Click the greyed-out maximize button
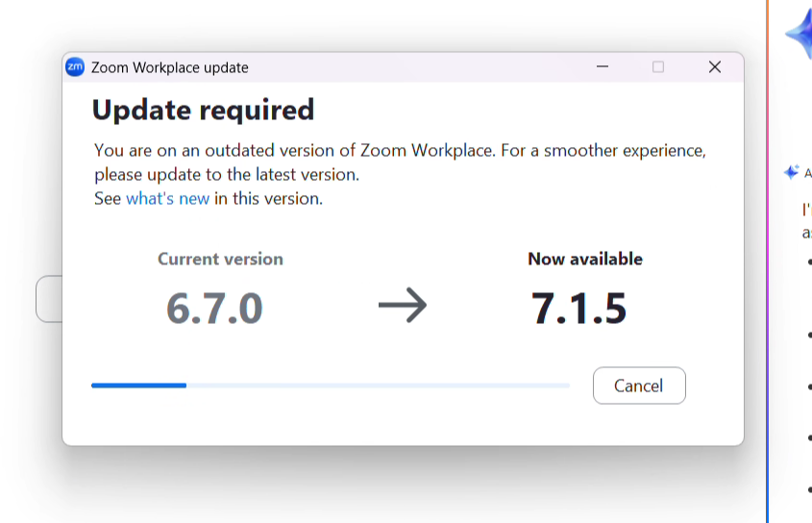This screenshot has width=812, height=523. (658, 67)
